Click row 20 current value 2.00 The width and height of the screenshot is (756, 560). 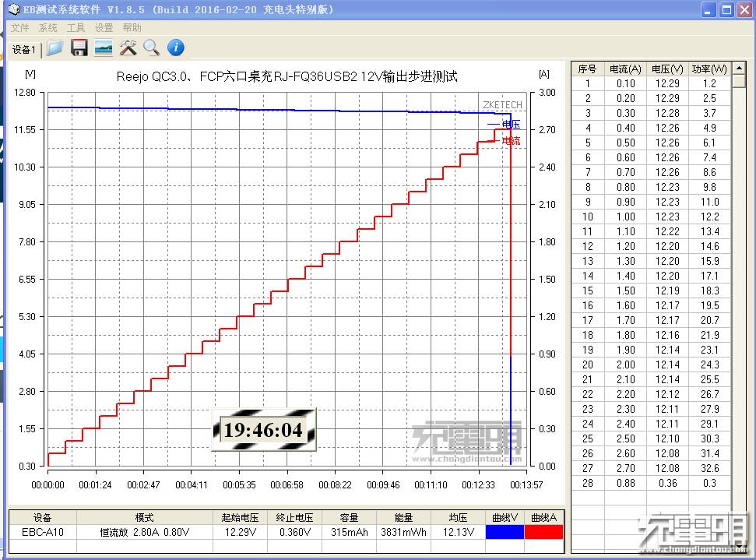(x=625, y=365)
